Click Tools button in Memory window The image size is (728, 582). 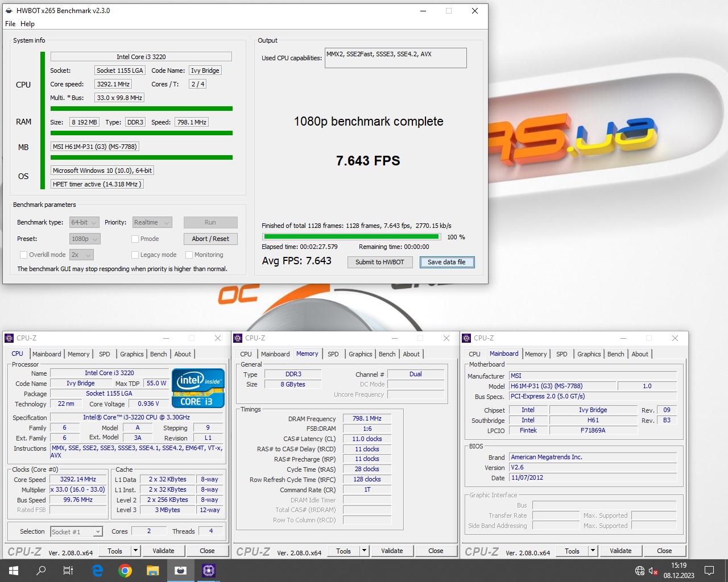click(344, 551)
